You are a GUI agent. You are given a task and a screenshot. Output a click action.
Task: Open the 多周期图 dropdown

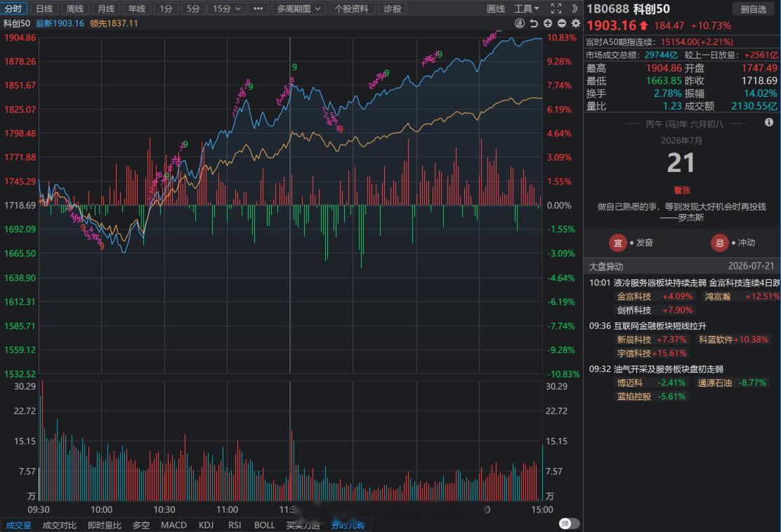pyautogui.click(x=299, y=8)
